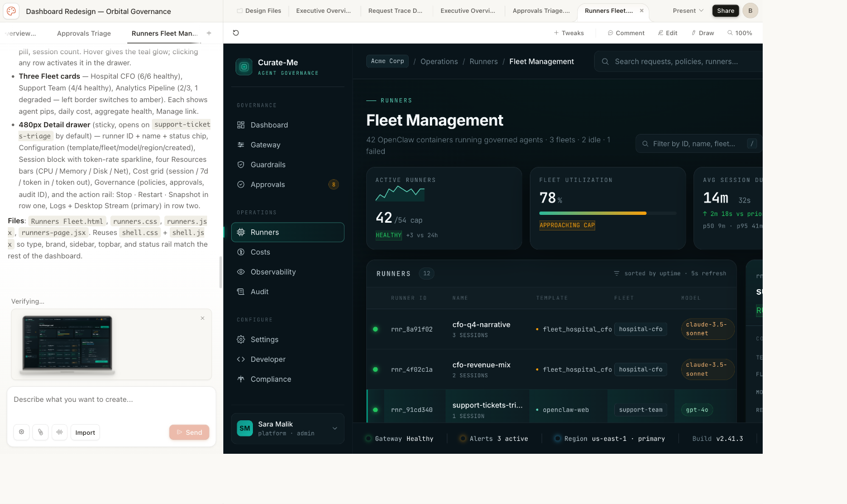Open the Present dropdown
847x504 pixels.
[687, 11]
